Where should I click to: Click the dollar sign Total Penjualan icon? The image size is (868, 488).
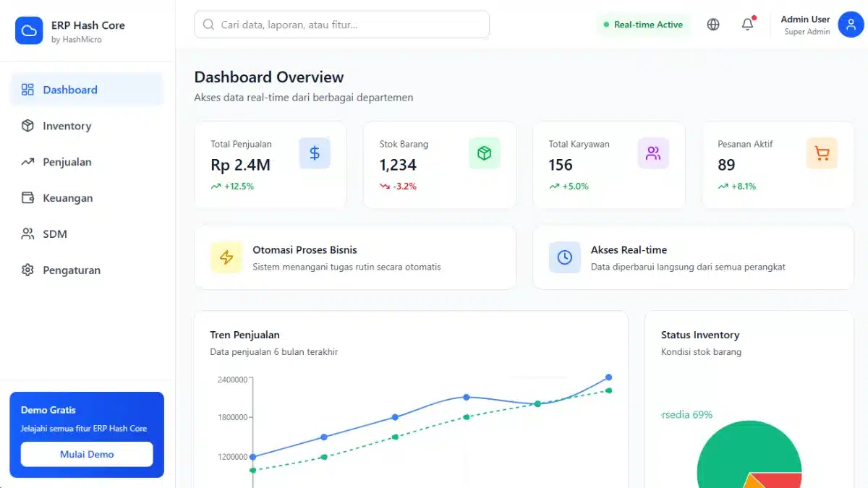[315, 153]
